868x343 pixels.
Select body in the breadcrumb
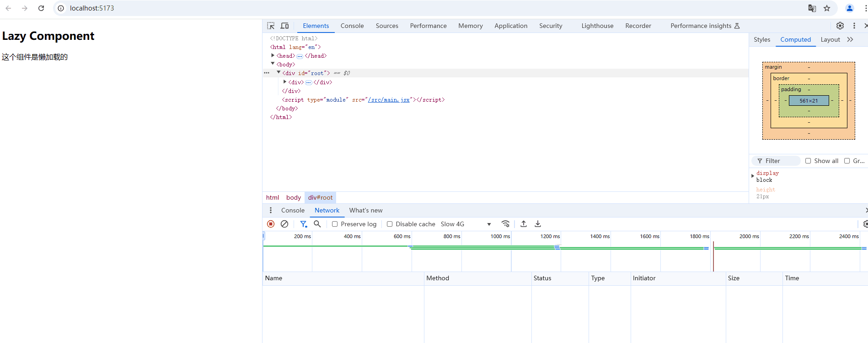[294, 198]
